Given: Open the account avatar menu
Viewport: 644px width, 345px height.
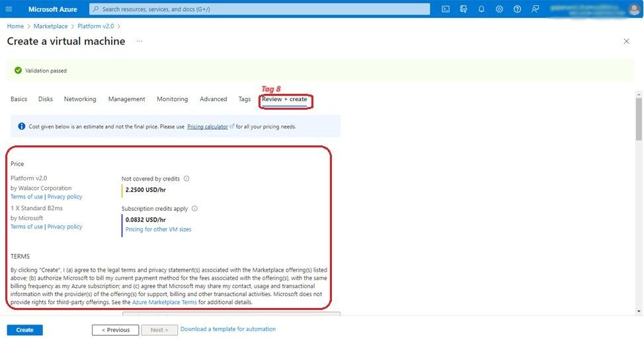Looking at the screenshot, I should pyautogui.click(x=634, y=9).
